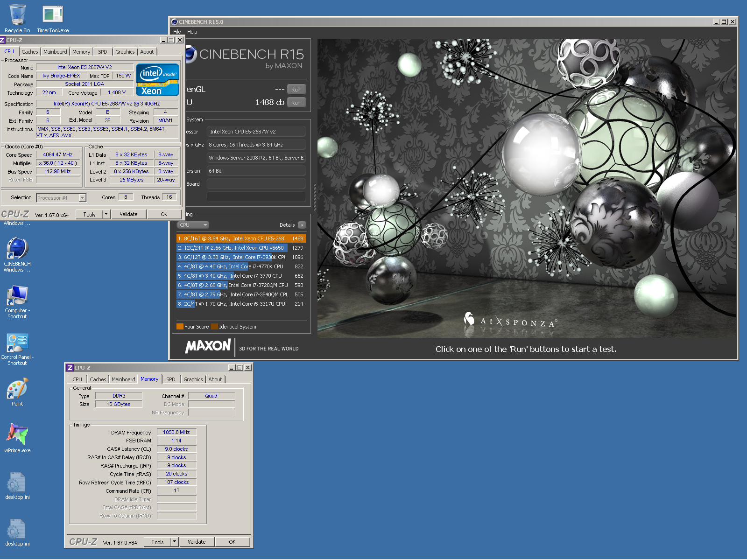This screenshot has height=560, width=747.
Task: Switch to CPU tab in bottom CPU-Z window
Action: 78,379
